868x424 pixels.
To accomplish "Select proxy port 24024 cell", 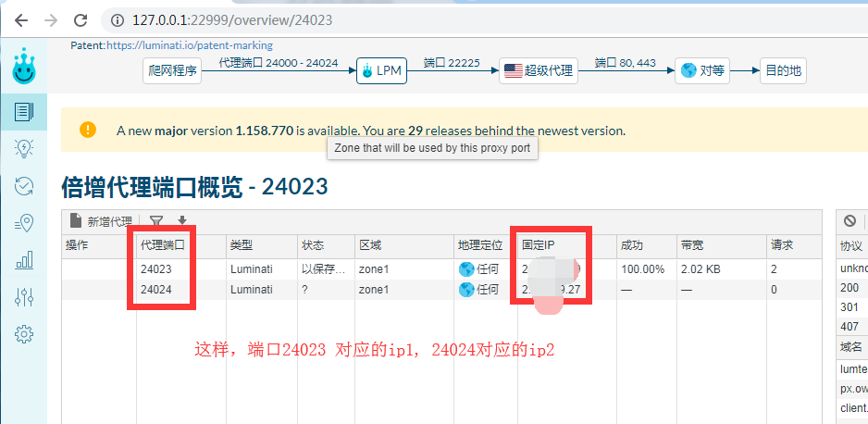I will 181,290.
